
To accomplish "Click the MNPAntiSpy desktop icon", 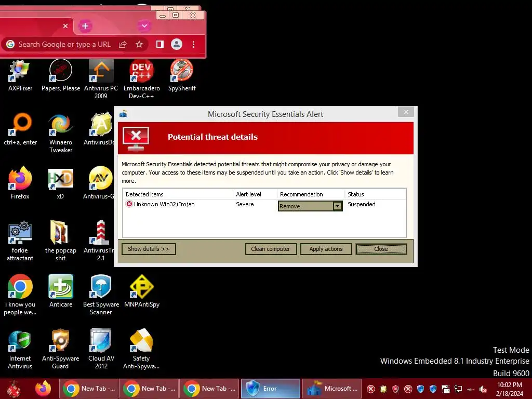I will [141, 291].
